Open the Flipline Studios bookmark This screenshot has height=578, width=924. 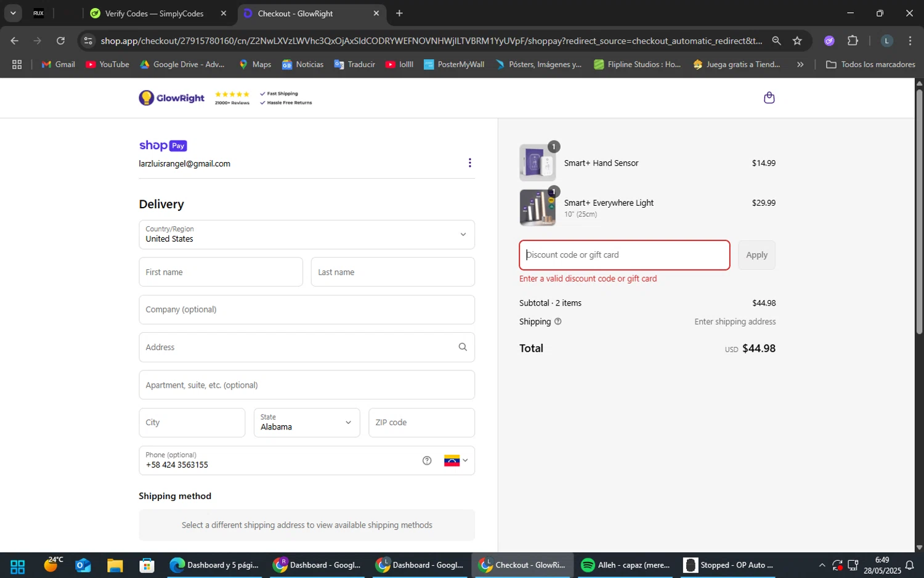click(637, 64)
